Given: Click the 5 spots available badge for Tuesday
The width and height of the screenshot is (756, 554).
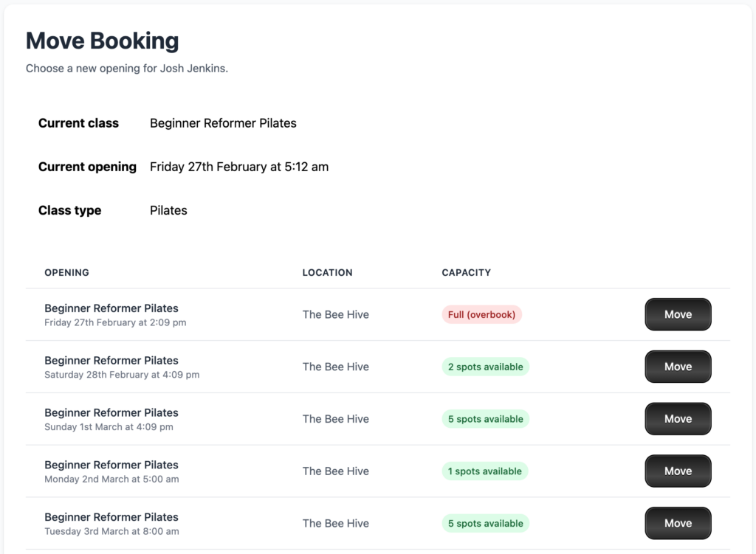Looking at the screenshot, I should coord(485,524).
